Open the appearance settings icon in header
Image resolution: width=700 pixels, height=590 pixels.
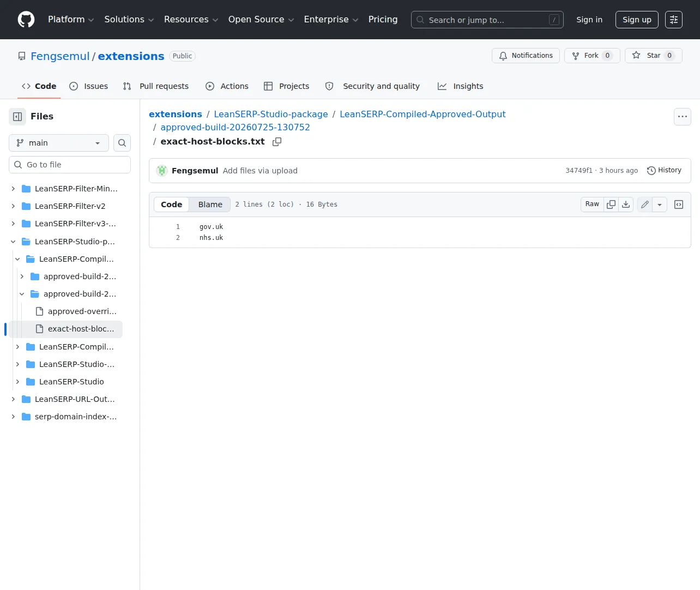click(674, 20)
